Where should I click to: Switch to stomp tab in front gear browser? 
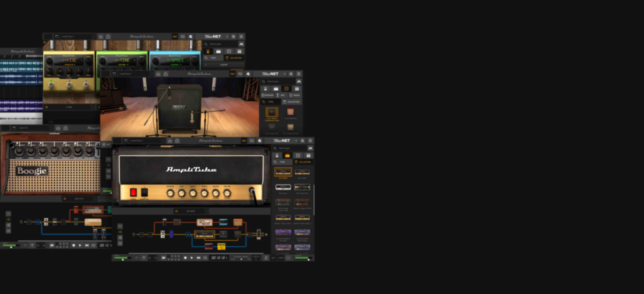click(277, 156)
